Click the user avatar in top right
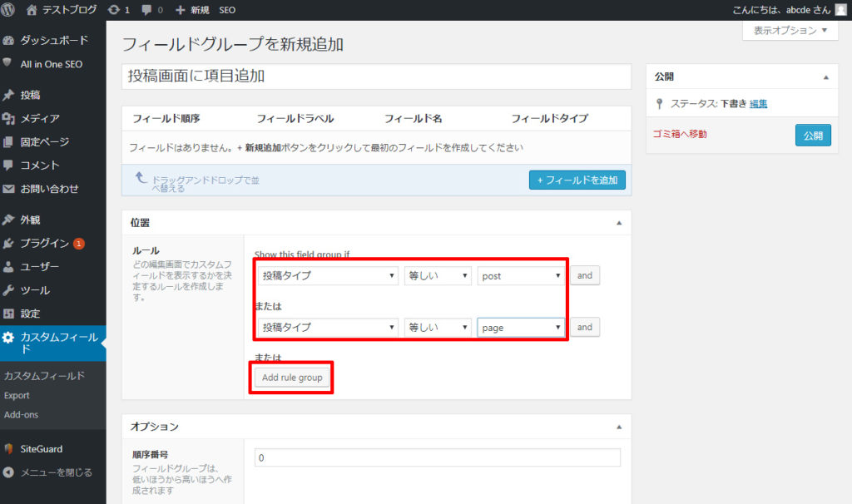Image resolution: width=852 pixels, height=504 pixels. [840, 10]
